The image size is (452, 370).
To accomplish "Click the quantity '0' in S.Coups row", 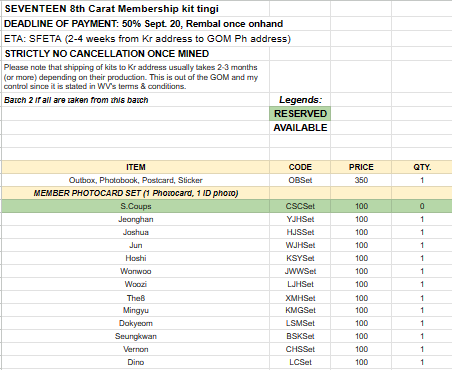I will pos(422,206).
